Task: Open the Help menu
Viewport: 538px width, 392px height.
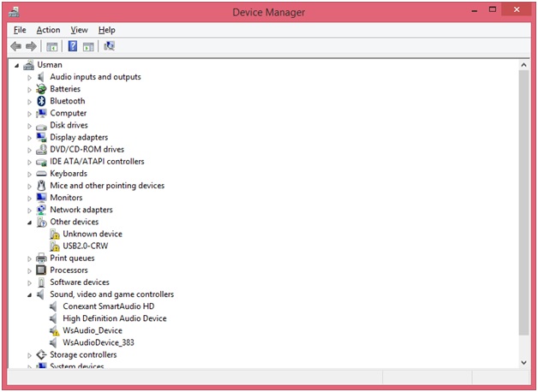Action: pos(107,30)
